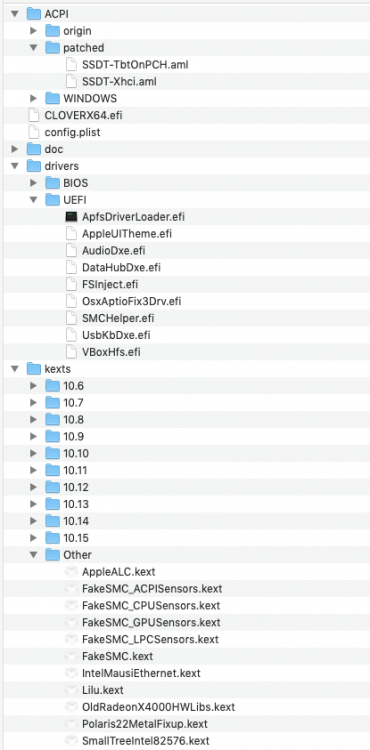
Task: Collapse the ACPI folder disclosure triangle
Action: coord(15,14)
